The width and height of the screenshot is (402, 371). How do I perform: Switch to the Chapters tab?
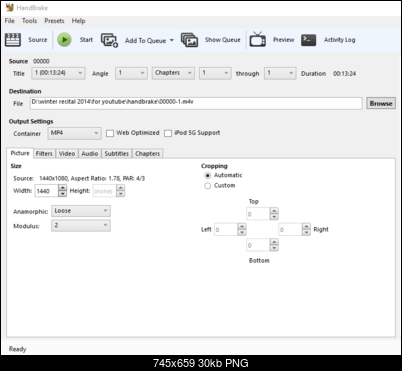[x=147, y=153]
